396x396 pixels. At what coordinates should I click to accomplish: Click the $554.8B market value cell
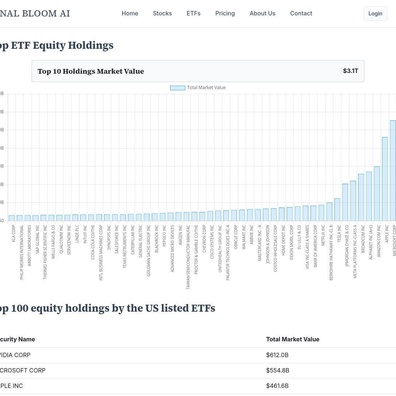click(x=278, y=370)
